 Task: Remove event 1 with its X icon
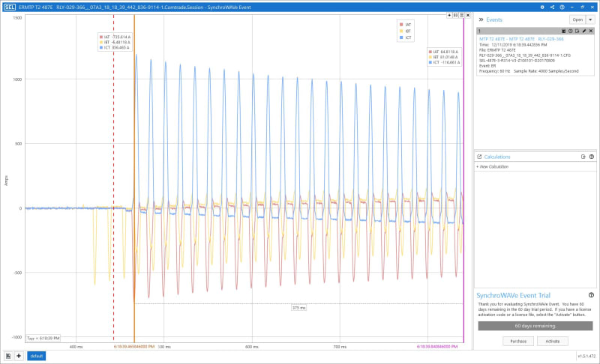[591, 31]
